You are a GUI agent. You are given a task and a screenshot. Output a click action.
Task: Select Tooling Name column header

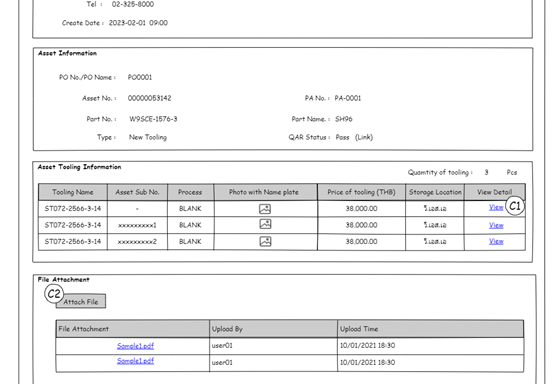73,192
